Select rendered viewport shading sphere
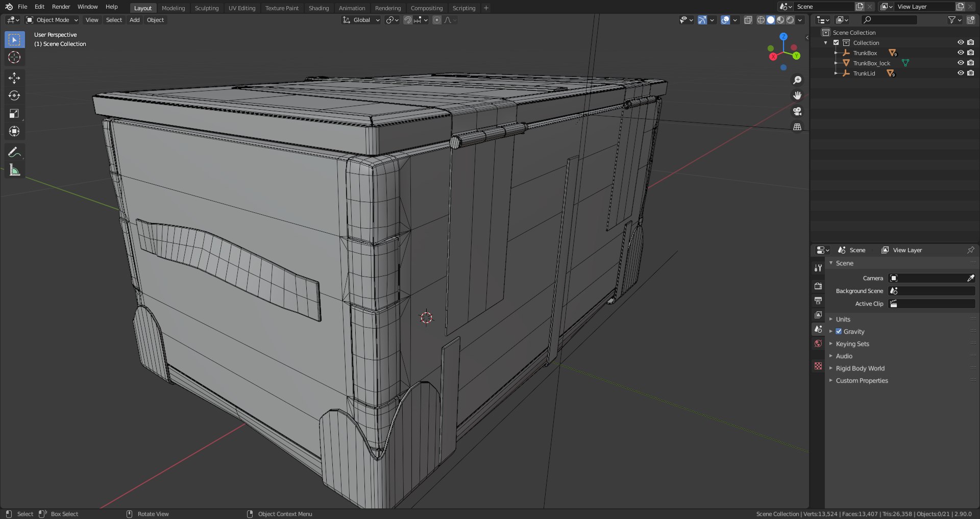The image size is (980, 519). tap(790, 20)
